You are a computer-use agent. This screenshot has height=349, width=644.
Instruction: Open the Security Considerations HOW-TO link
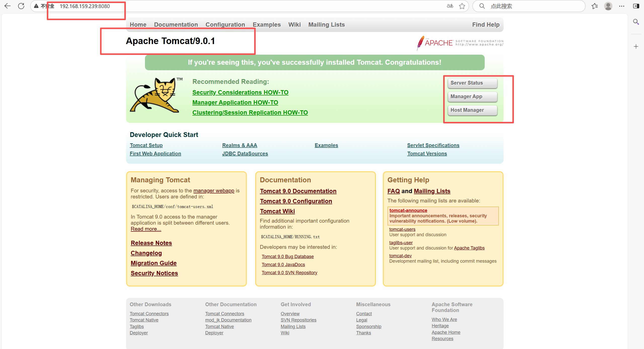pyautogui.click(x=240, y=92)
